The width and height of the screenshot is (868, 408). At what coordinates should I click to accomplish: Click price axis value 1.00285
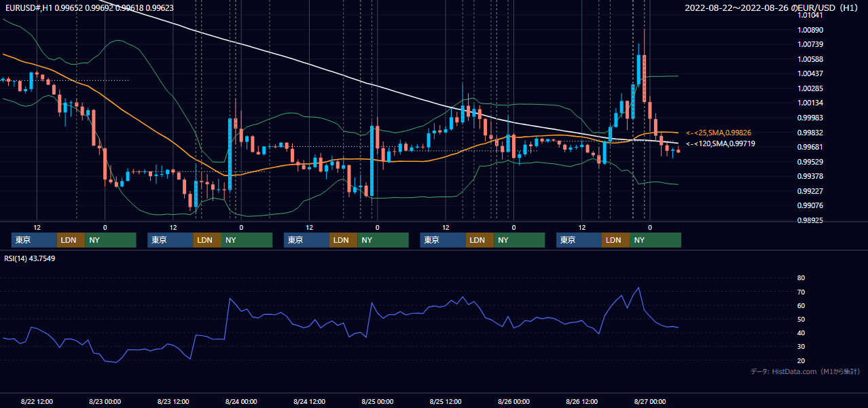(810, 88)
